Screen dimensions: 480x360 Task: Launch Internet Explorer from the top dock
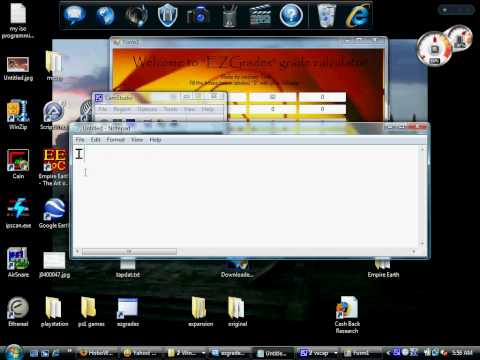pyautogui.click(x=357, y=15)
